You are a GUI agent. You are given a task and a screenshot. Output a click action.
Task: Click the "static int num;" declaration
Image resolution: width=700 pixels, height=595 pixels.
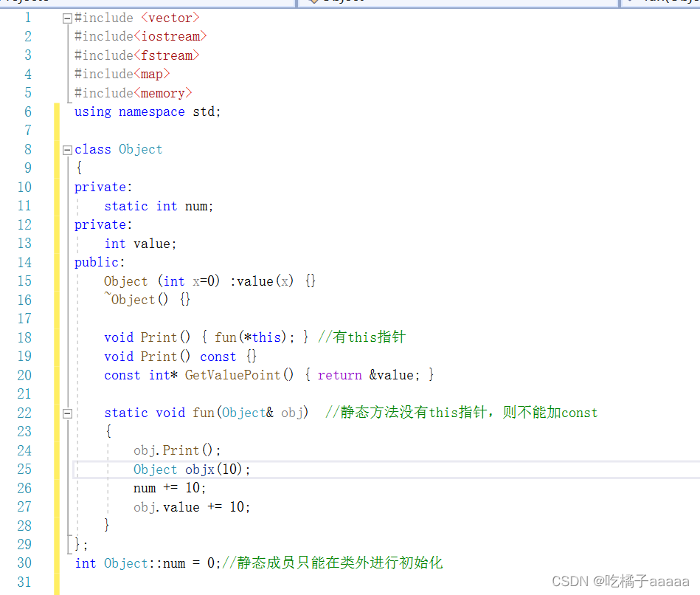click(x=159, y=206)
